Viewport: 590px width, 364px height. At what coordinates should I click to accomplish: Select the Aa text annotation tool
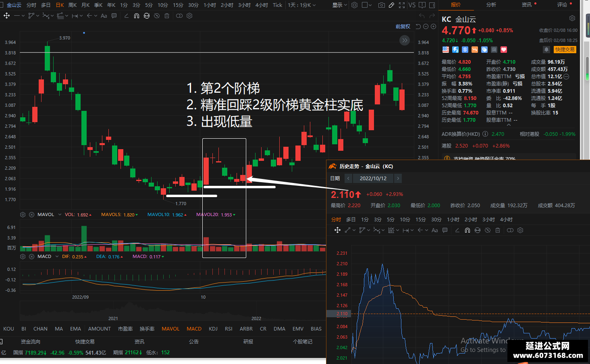104,16
